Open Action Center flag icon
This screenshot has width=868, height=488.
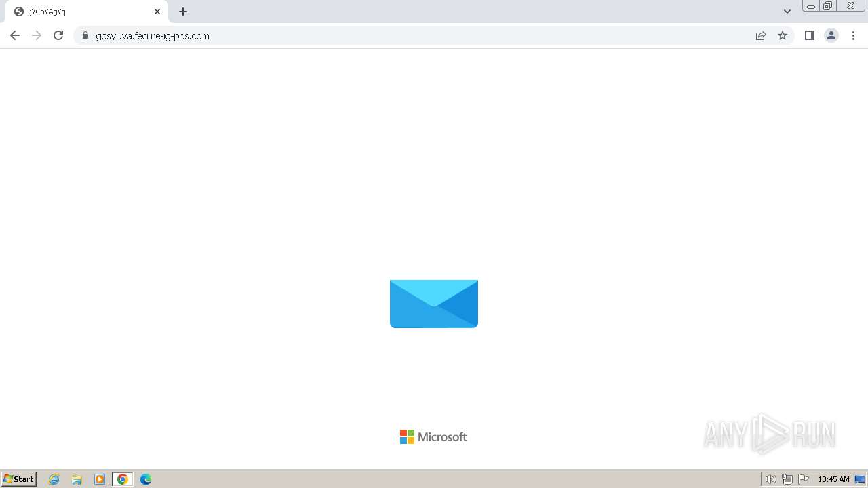point(804,479)
